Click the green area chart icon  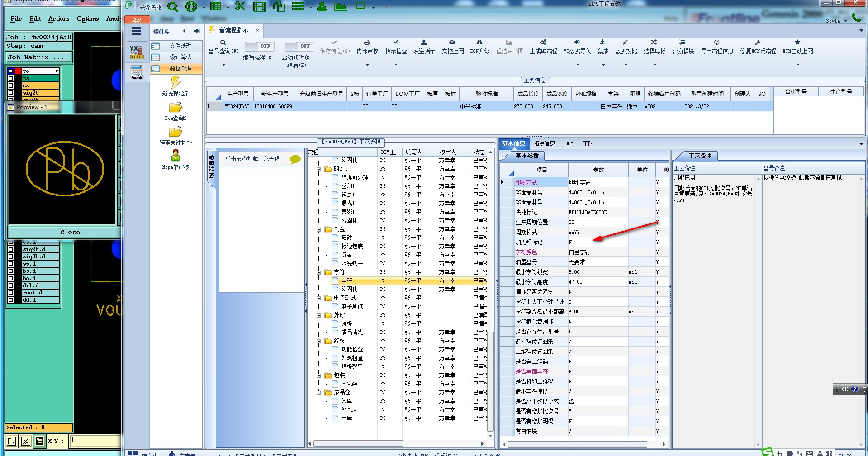click(x=340, y=6)
